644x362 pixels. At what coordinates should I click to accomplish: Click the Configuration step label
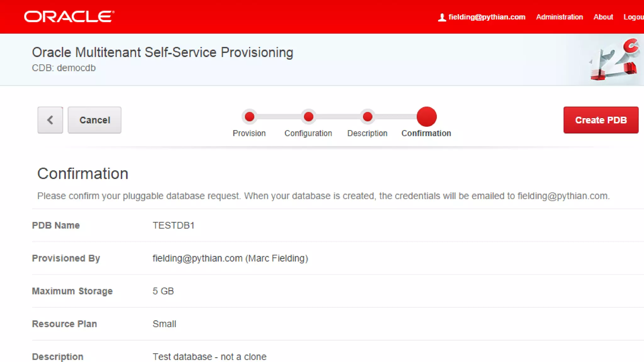pyautogui.click(x=308, y=133)
